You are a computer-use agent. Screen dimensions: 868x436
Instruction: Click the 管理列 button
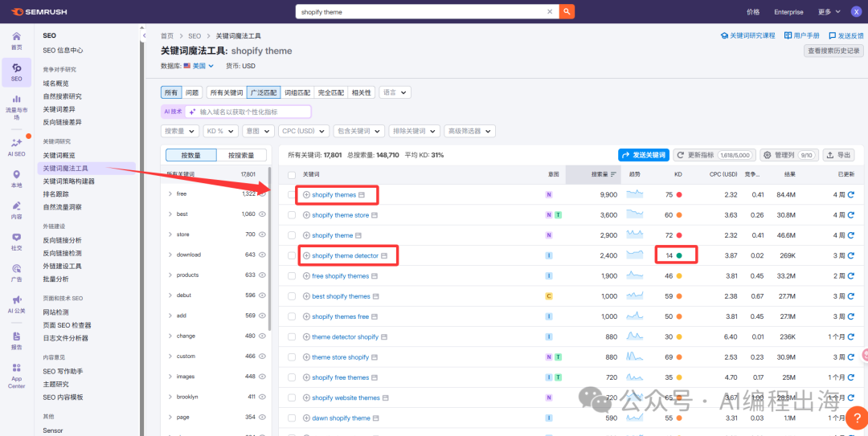click(789, 155)
